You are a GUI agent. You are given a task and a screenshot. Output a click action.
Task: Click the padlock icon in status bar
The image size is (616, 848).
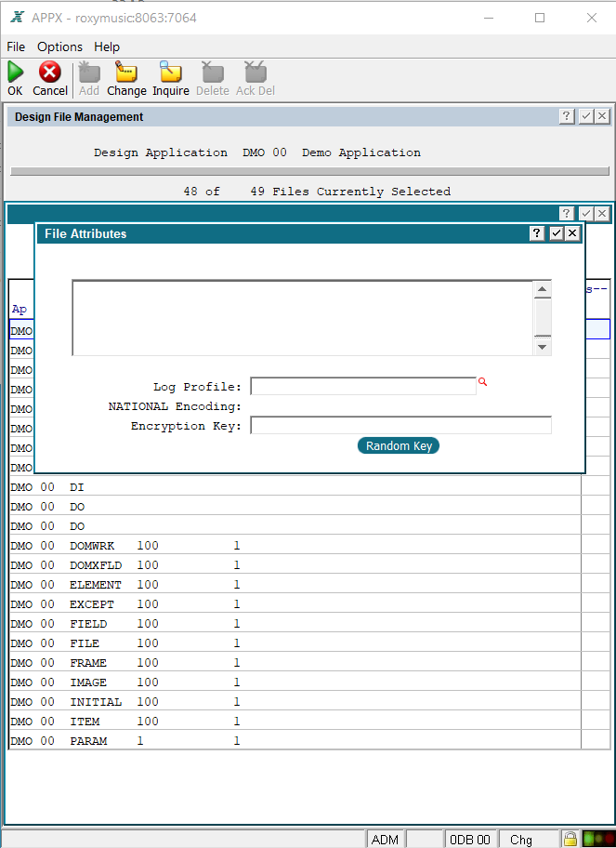tap(570, 839)
